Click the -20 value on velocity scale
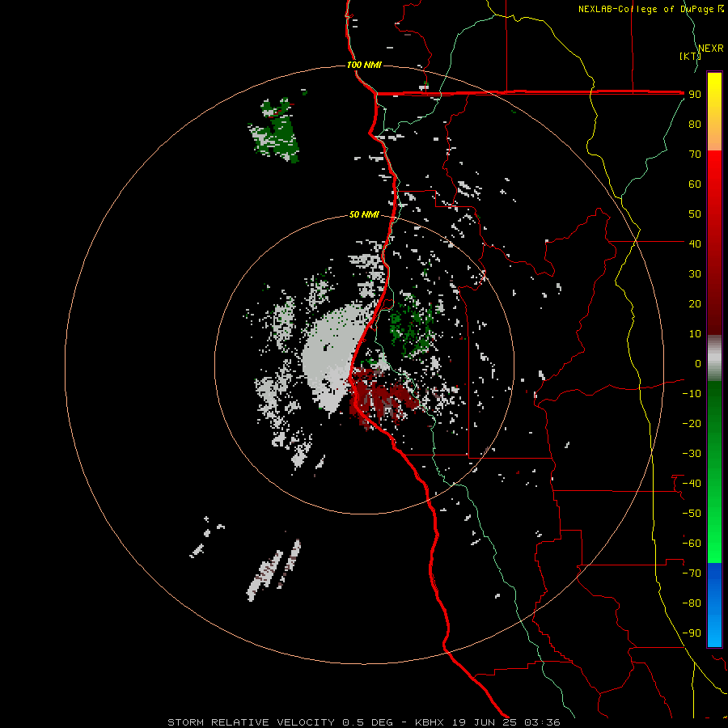728x728 pixels. coord(692,424)
